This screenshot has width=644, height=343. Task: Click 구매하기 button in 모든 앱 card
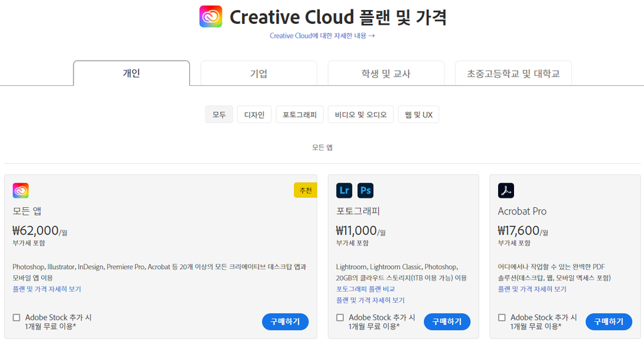285,322
